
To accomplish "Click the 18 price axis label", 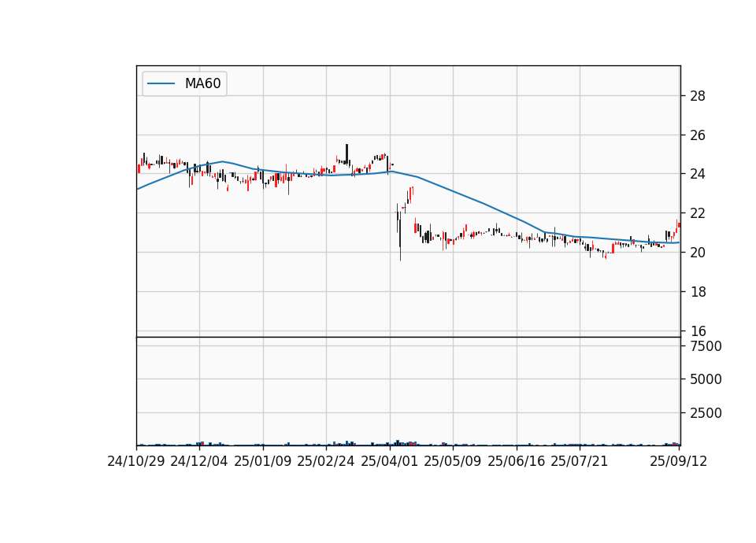I will 698,292.
